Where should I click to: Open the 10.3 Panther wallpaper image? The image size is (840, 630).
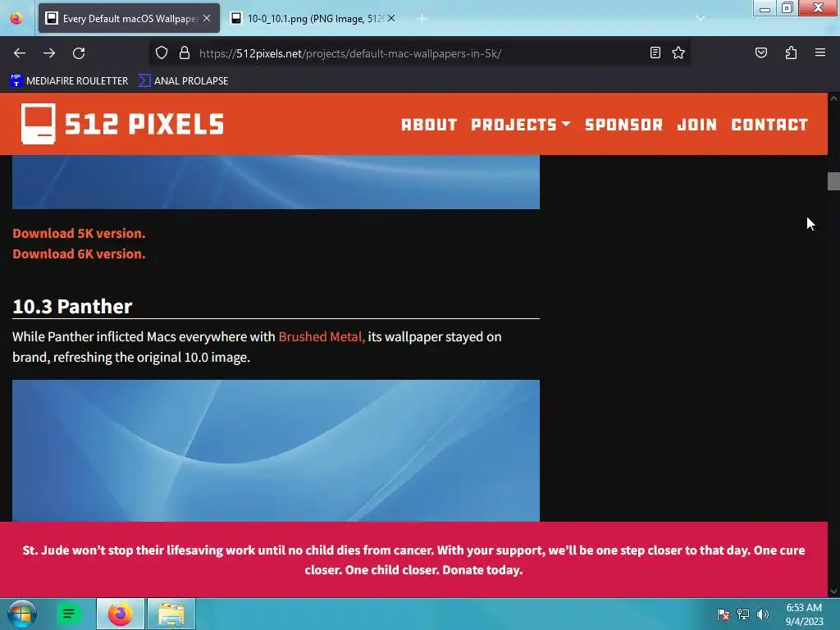pyautogui.click(x=276, y=450)
